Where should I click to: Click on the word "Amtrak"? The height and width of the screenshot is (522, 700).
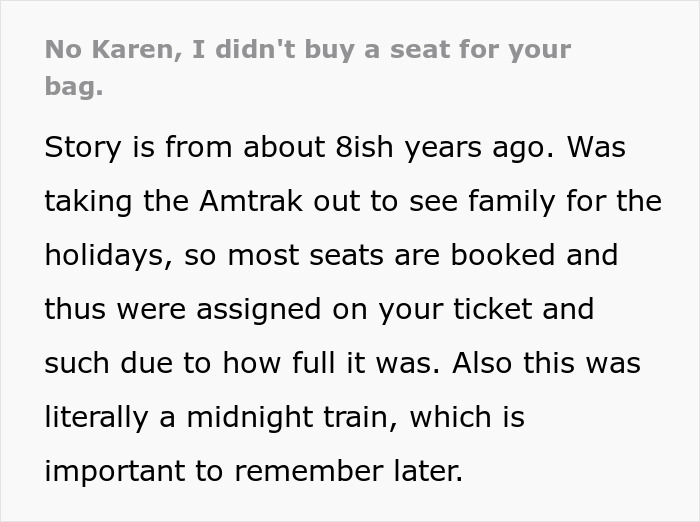253,201
